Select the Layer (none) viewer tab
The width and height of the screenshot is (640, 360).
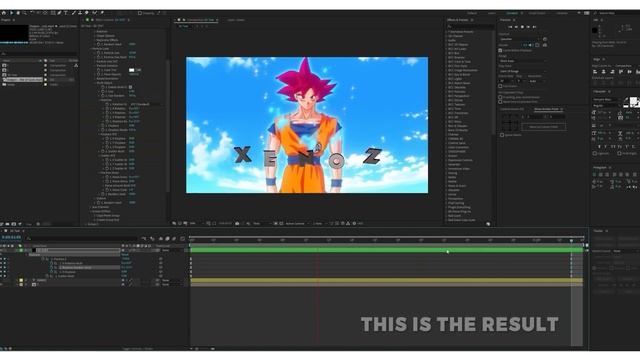236,20
